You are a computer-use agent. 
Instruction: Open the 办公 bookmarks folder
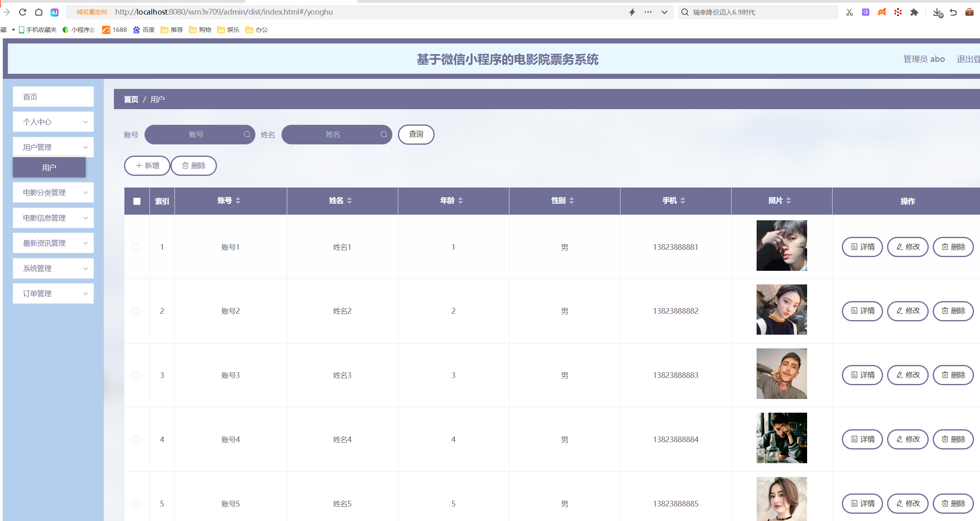(x=257, y=30)
